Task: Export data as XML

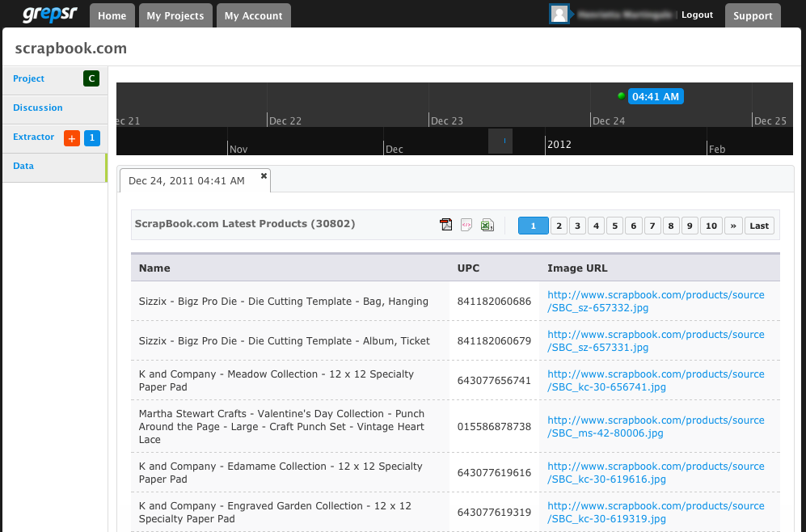Action: (466, 225)
